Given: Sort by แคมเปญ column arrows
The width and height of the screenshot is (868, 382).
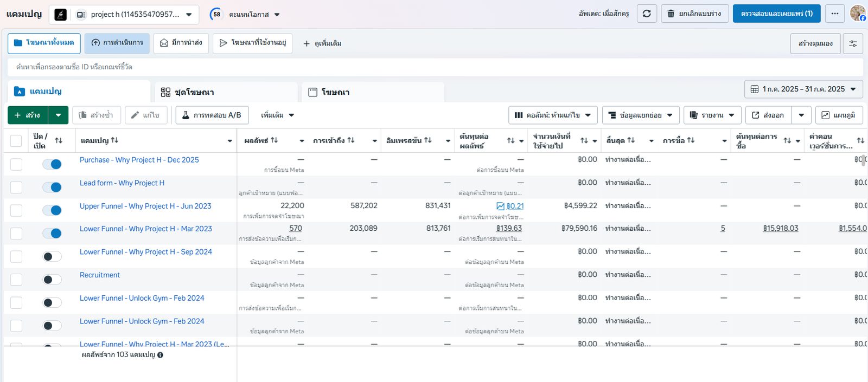Looking at the screenshot, I should click(x=114, y=140).
